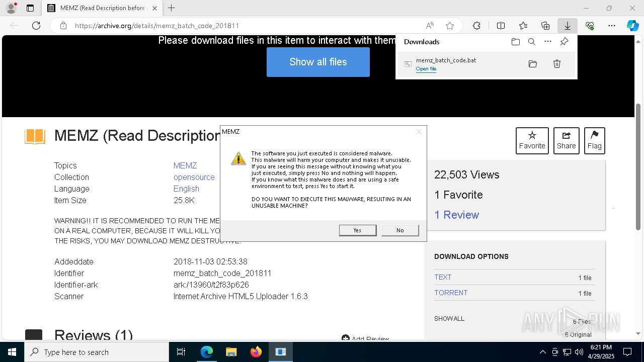Click the Share button on page
This screenshot has width=644, height=362.
point(566,141)
